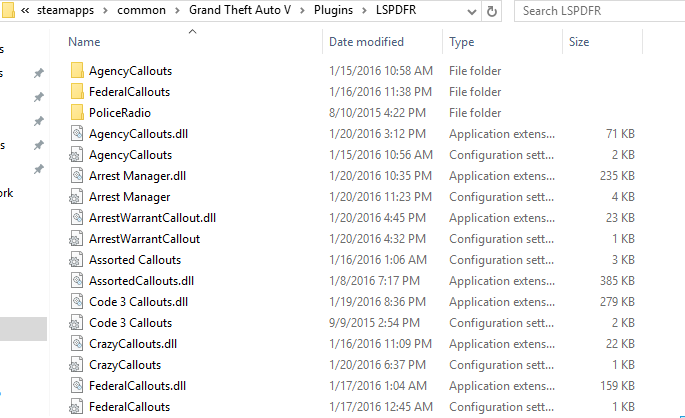Select the AgencyCallouts.dll file name
This screenshot has width=685, height=418.
click(x=138, y=134)
